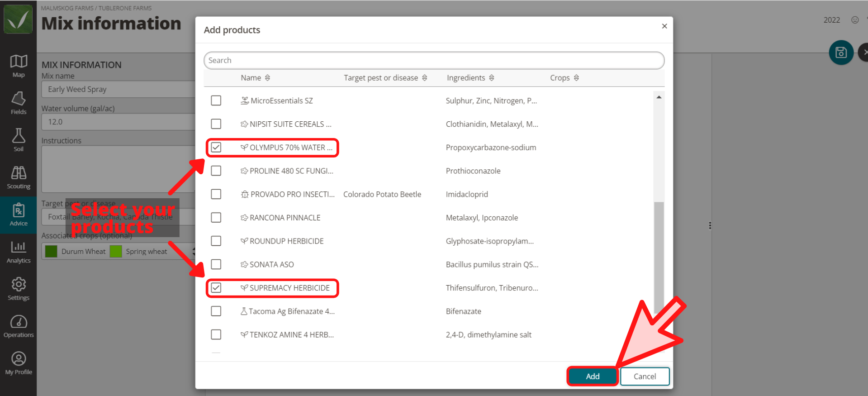Click the MALMSKOG FARMS breadcrumb

click(67, 8)
